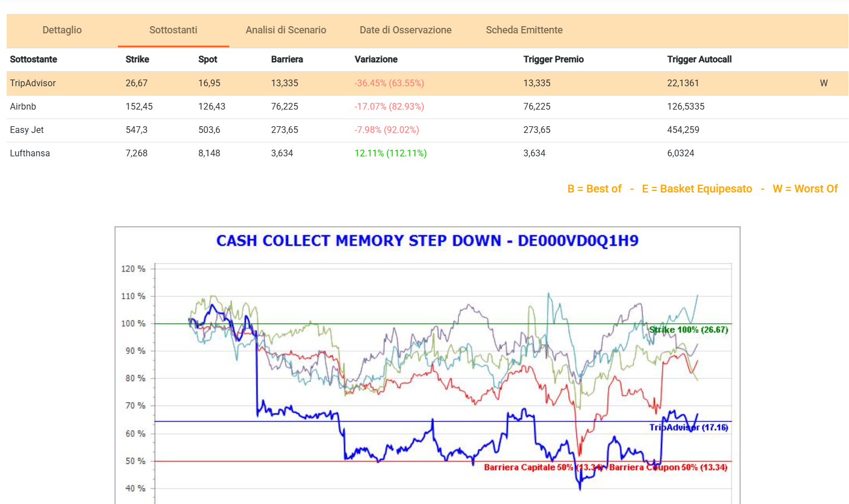The image size is (849, 504).
Task: Click TripAdvisor spot value 16,95
Action: pyautogui.click(x=209, y=83)
